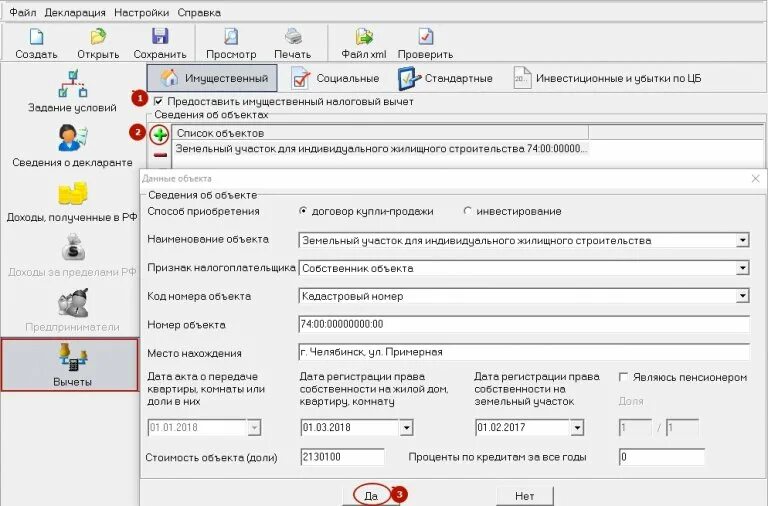Open the Файл menu

(23, 13)
